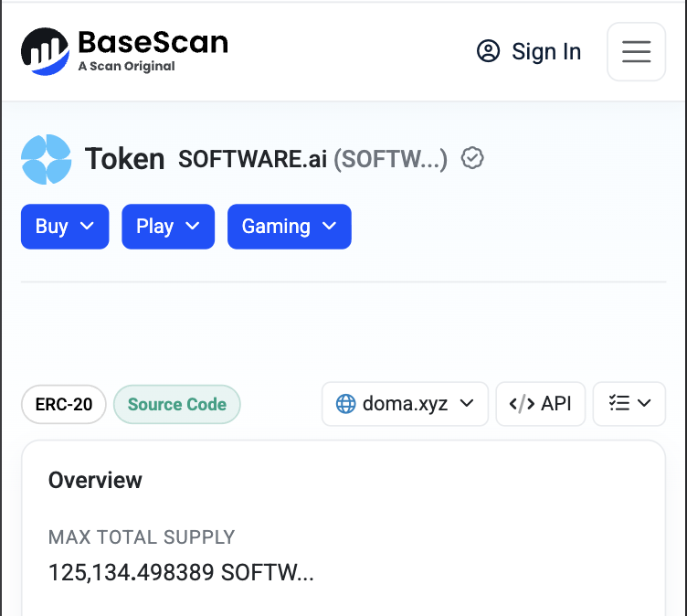
Task: Click the globe icon next to doma.xyz
Action: click(x=345, y=403)
